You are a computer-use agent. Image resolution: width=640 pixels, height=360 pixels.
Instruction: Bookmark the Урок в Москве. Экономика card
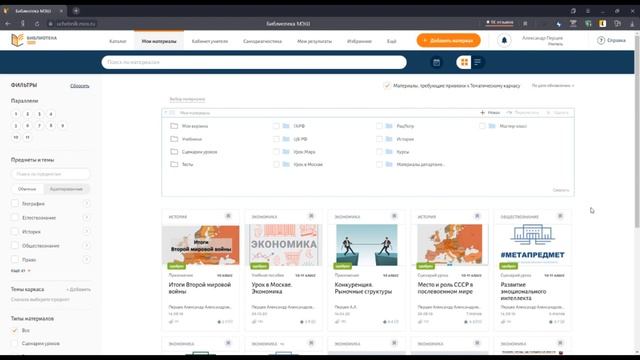(x=311, y=216)
